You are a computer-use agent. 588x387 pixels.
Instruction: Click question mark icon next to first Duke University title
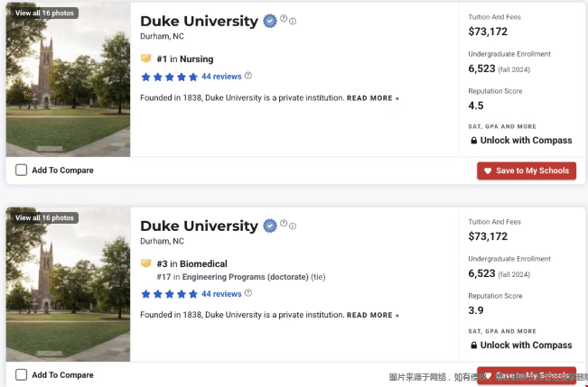pos(284,18)
